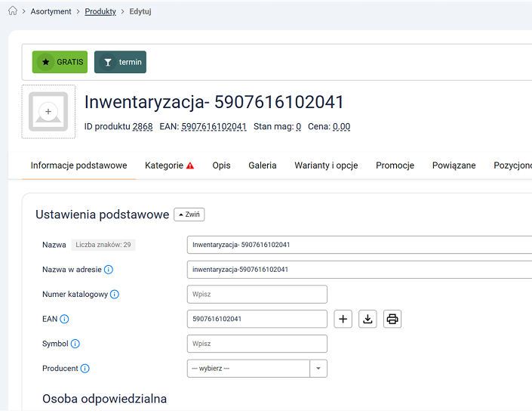The image size is (532, 420).
Task: Click info icon beside Nazwa w adresie
Action: pos(109,270)
